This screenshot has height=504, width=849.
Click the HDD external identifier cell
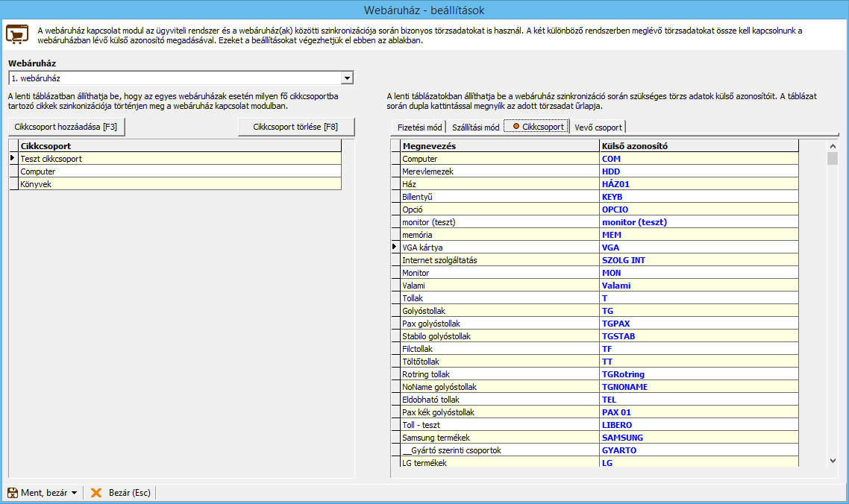(x=698, y=171)
